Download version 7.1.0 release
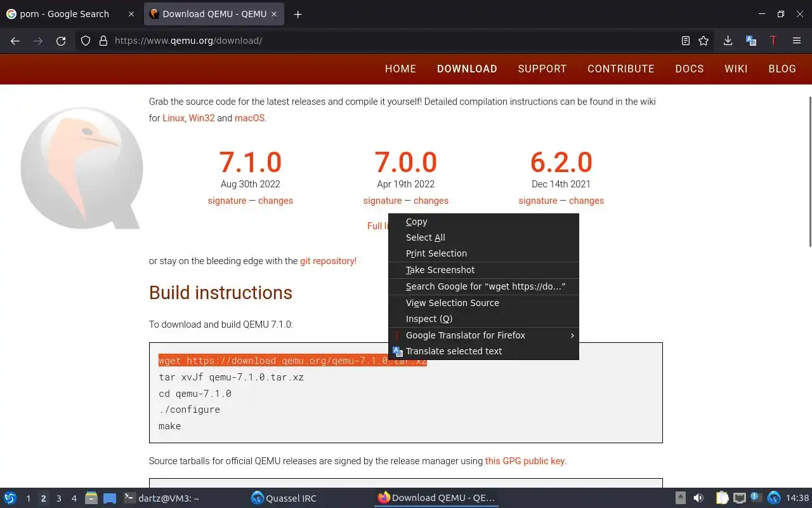 (251, 162)
